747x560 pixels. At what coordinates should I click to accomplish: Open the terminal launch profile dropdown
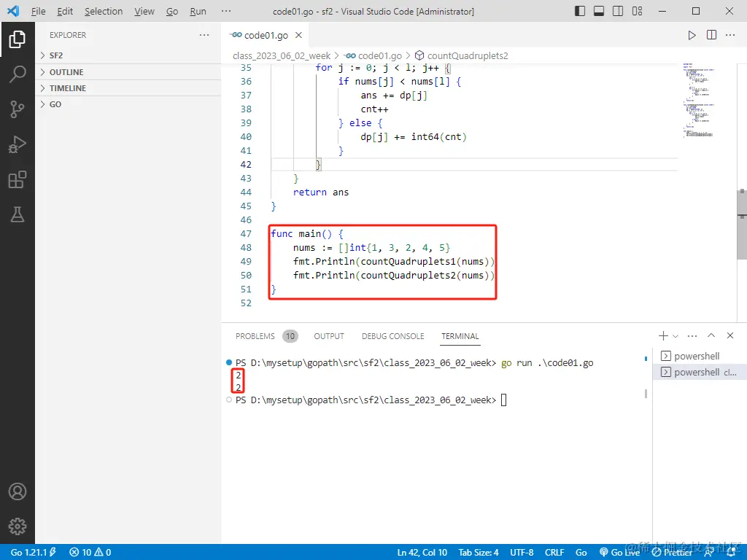tap(675, 335)
